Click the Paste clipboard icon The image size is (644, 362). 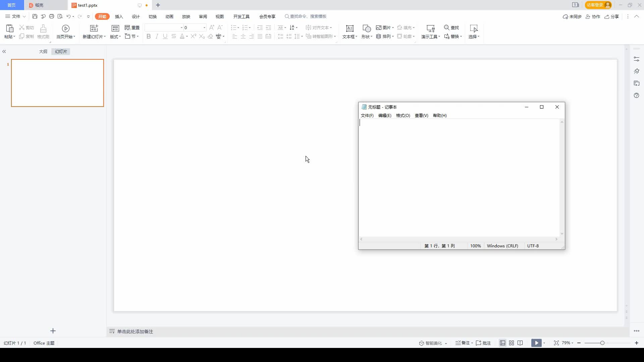click(x=10, y=28)
